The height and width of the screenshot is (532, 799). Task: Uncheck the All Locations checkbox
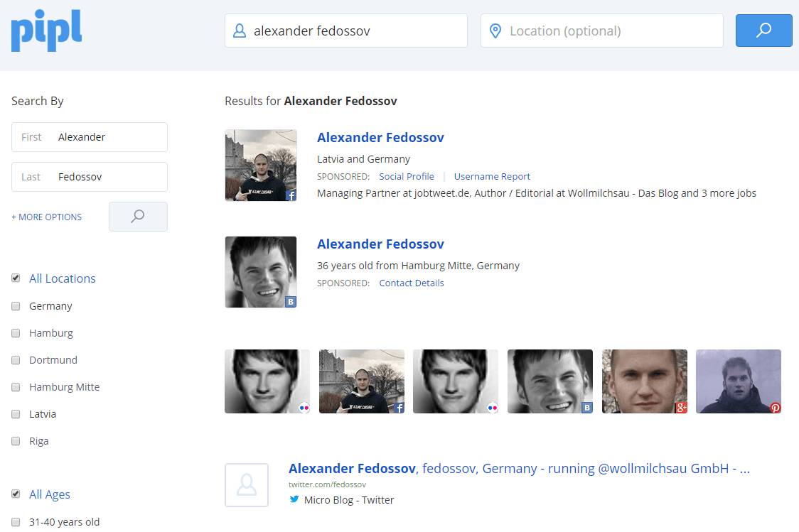(x=16, y=278)
